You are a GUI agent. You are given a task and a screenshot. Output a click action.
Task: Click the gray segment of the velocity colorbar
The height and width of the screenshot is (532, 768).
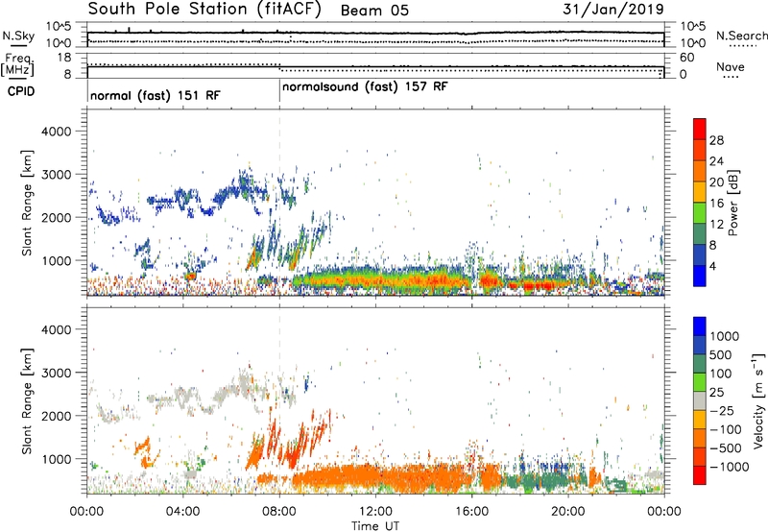point(700,400)
